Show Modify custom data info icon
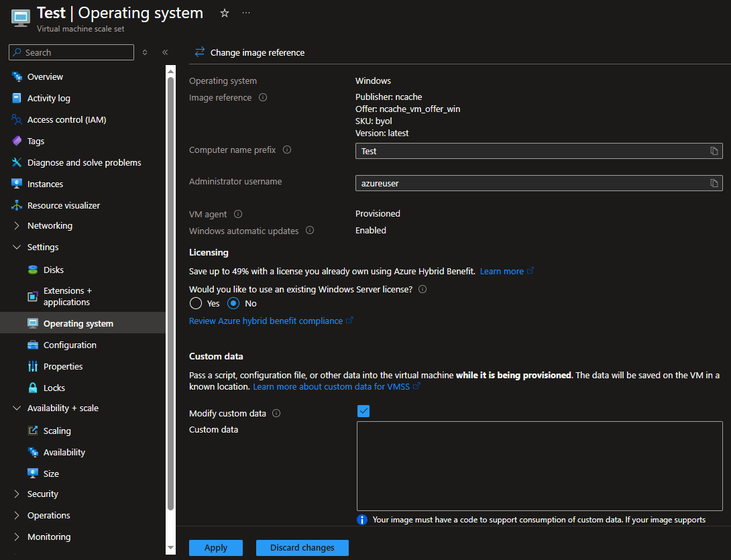Screen dimensions: 731x560 276,413
